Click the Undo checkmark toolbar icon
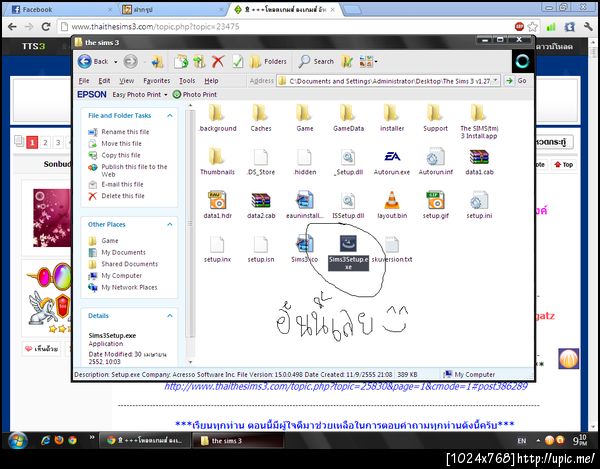Image resolution: width=600 pixels, height=469 pixels. (x=238, y=61)
